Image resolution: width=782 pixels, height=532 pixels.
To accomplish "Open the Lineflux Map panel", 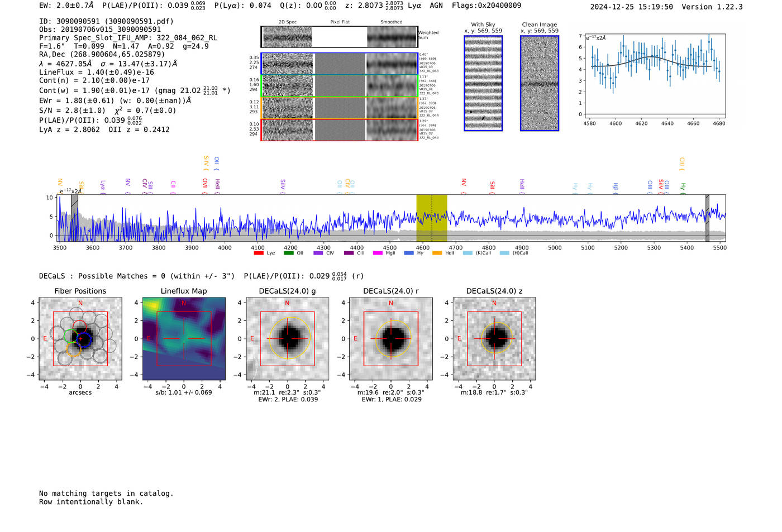I will click(184, 338).
